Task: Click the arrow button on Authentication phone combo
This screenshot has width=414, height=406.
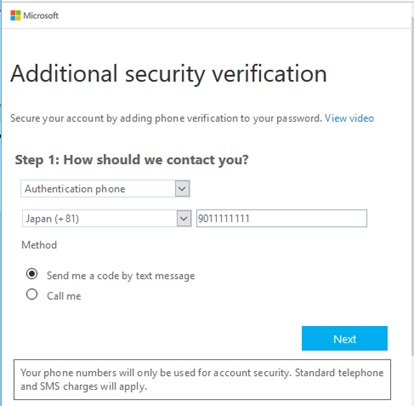Action: [x=182, y=189]
